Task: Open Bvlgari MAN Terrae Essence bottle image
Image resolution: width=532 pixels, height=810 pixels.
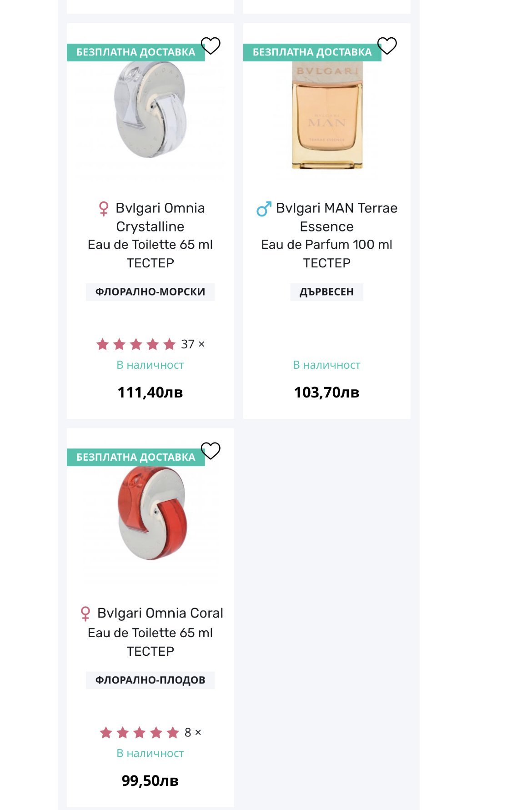Action: click(327, 116)
